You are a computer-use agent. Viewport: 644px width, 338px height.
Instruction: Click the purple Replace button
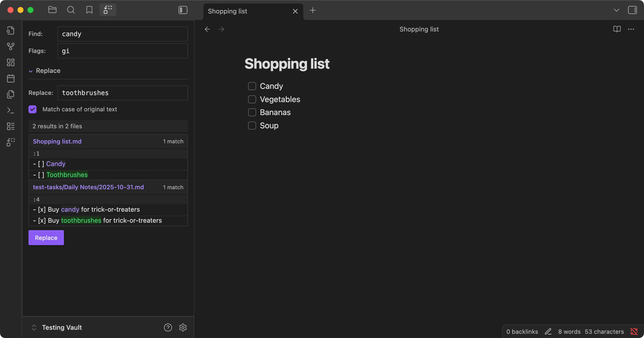coord(46,237)
